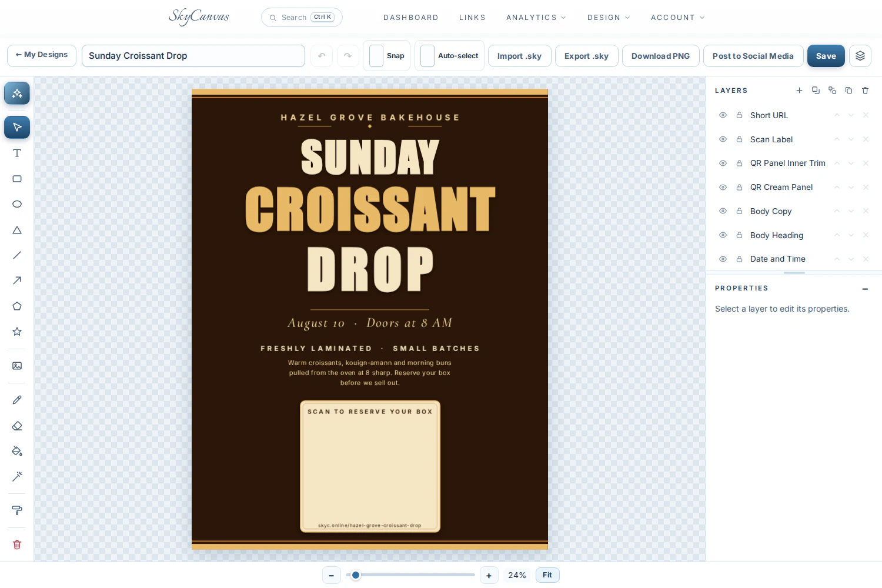Choose the Polygon shape tool
The height and width of the screenshot is (588, 882).
tap(17, 306)
